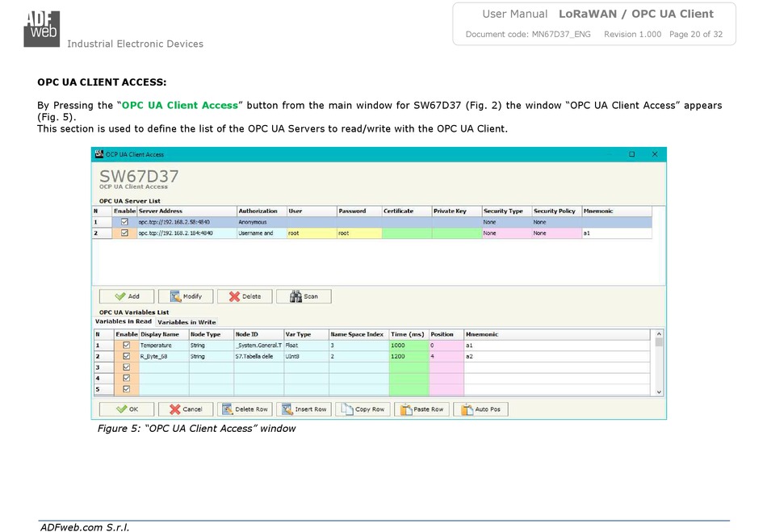
Task: Click the OCP UA Client Access window icon
Action: coord(98,154)
